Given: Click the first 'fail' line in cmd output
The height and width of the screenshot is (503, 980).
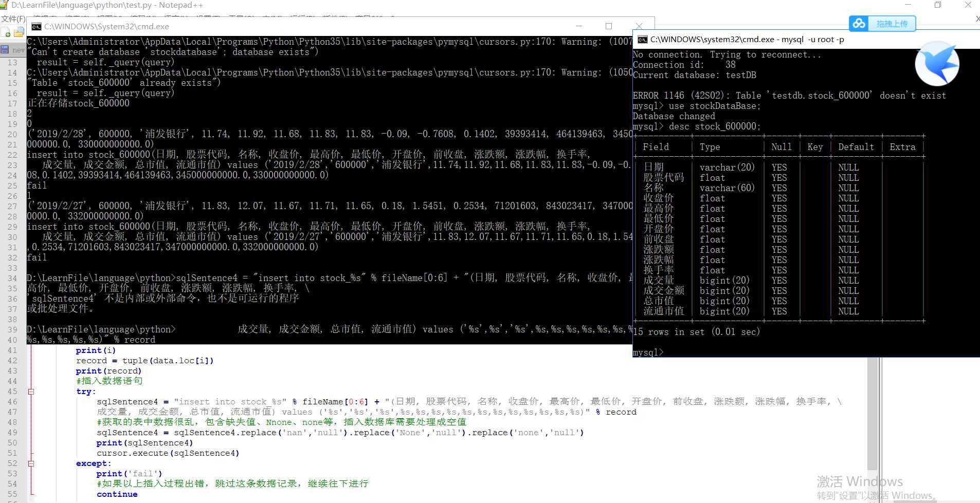Looking at the screenshot, I should point(37,185).
